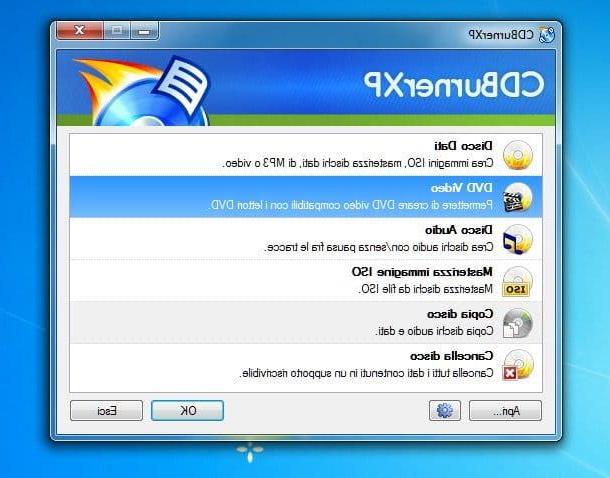
Task: Click the Disco Audio music note icon
Action: pos(517,239)
